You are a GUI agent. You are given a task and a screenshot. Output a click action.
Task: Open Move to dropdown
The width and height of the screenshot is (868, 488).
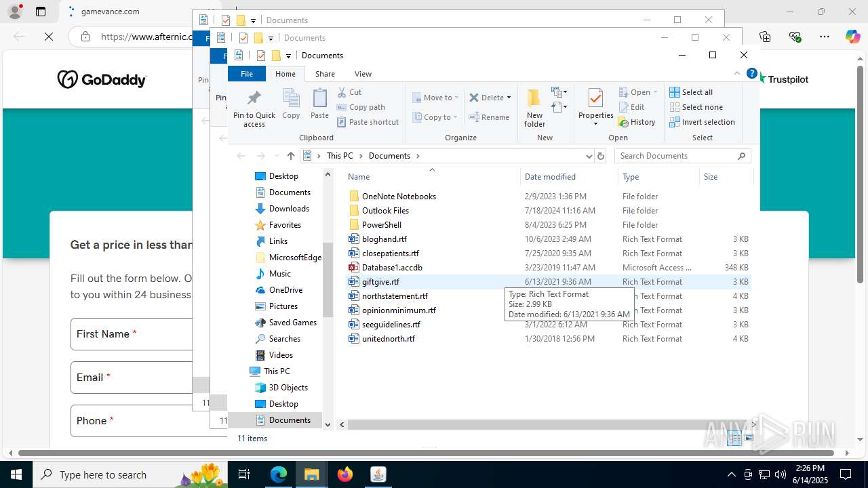tap(435, 98)
